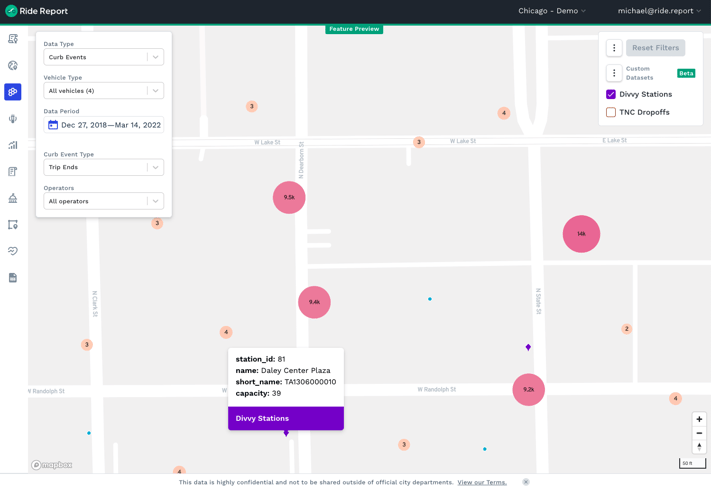Enable the TNC Dropoffs checkbox

click(x=611, y=112)
